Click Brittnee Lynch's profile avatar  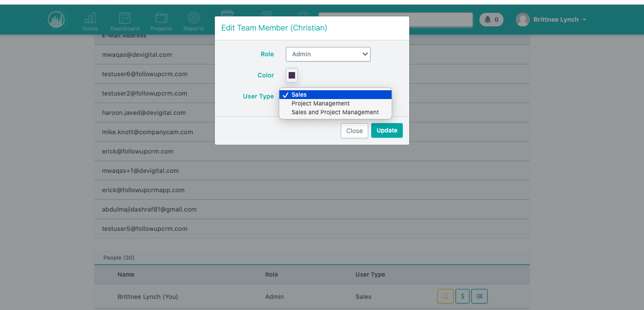coord(522,20)
